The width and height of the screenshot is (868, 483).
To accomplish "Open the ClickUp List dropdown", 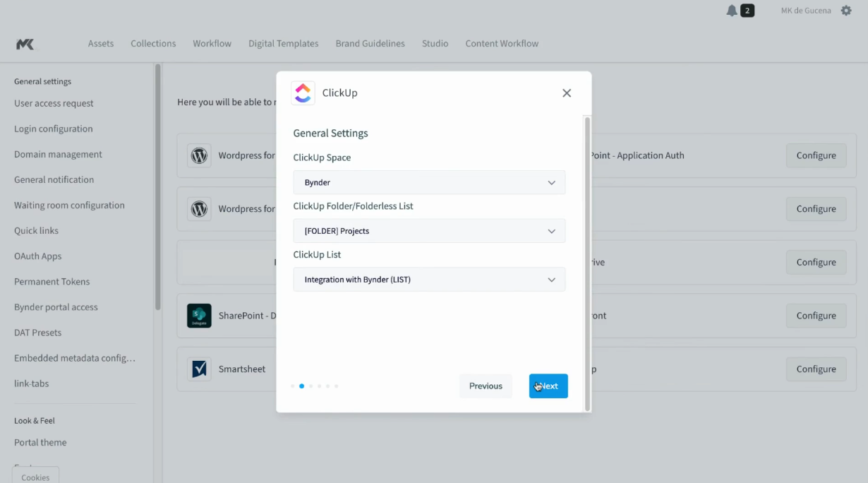I will (429, 280).
